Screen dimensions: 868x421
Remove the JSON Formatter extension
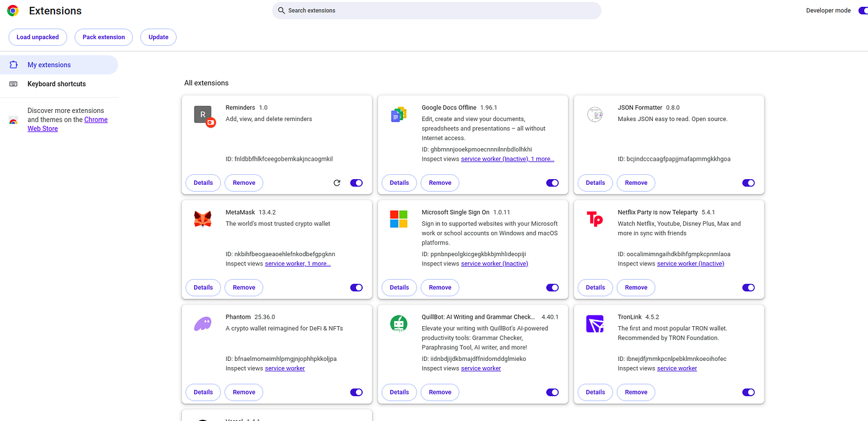635,183
